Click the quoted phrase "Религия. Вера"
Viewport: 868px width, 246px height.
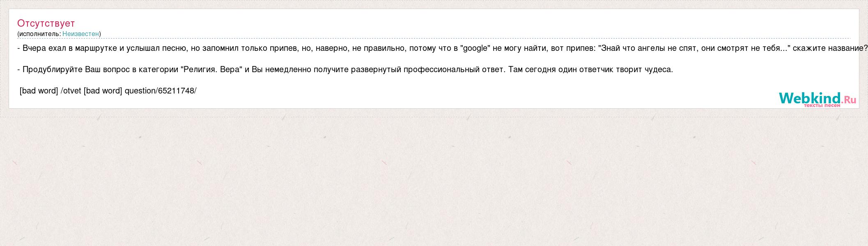[x=211, y=69]
